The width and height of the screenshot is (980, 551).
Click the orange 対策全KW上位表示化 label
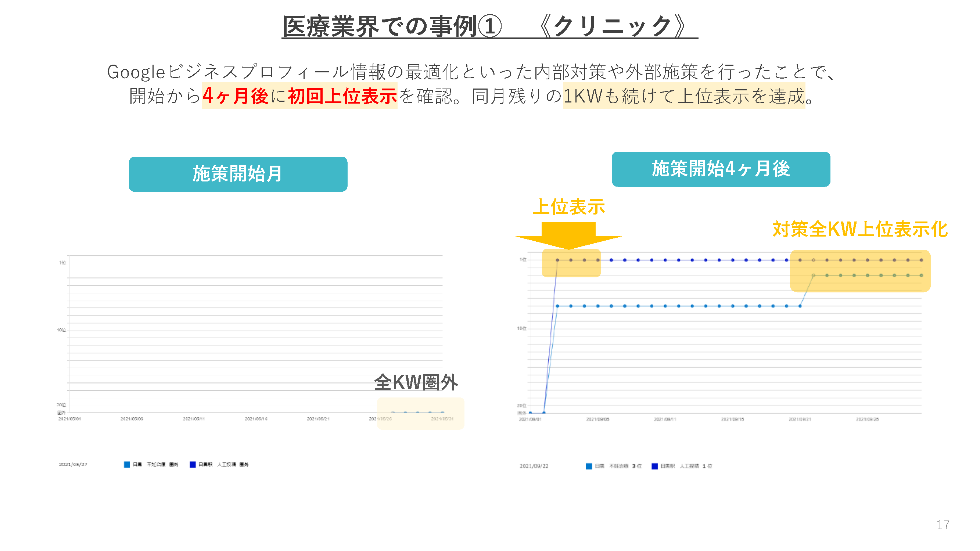(x=860, y=229)
